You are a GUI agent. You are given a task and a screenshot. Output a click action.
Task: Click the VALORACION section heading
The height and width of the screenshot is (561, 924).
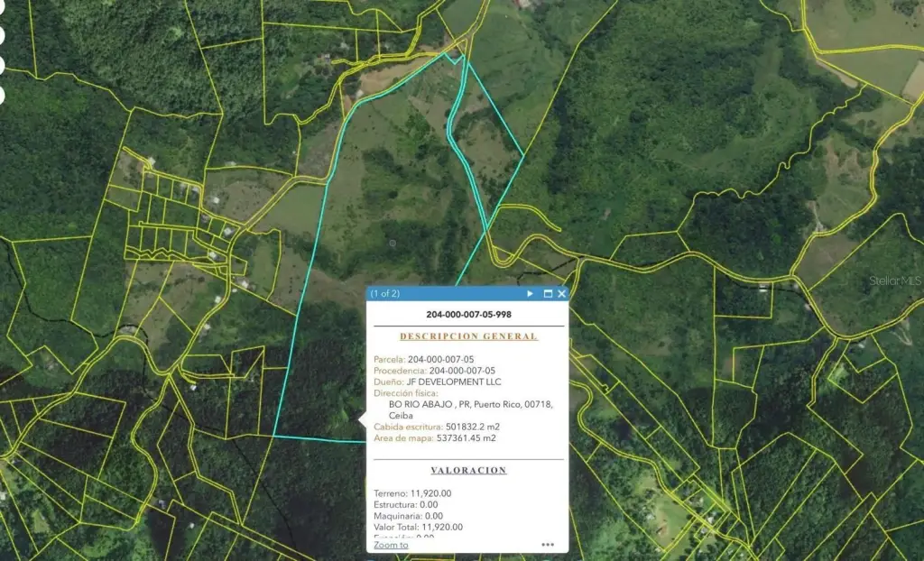(x=468, y=470)
